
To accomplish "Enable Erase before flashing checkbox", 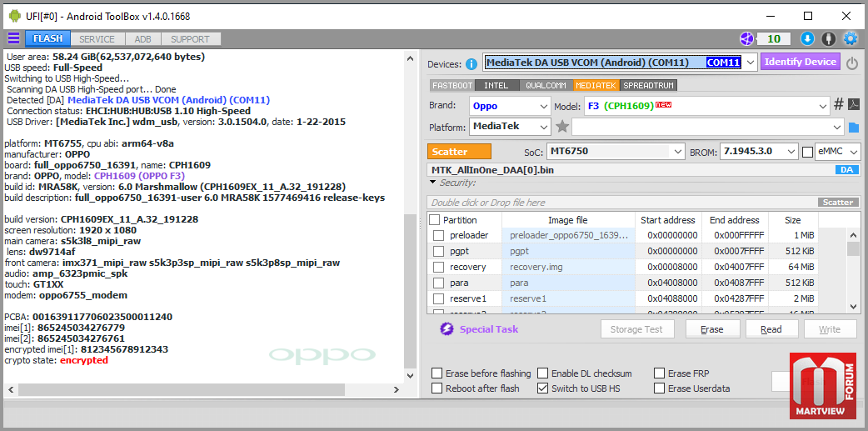I will click(437, 373).
